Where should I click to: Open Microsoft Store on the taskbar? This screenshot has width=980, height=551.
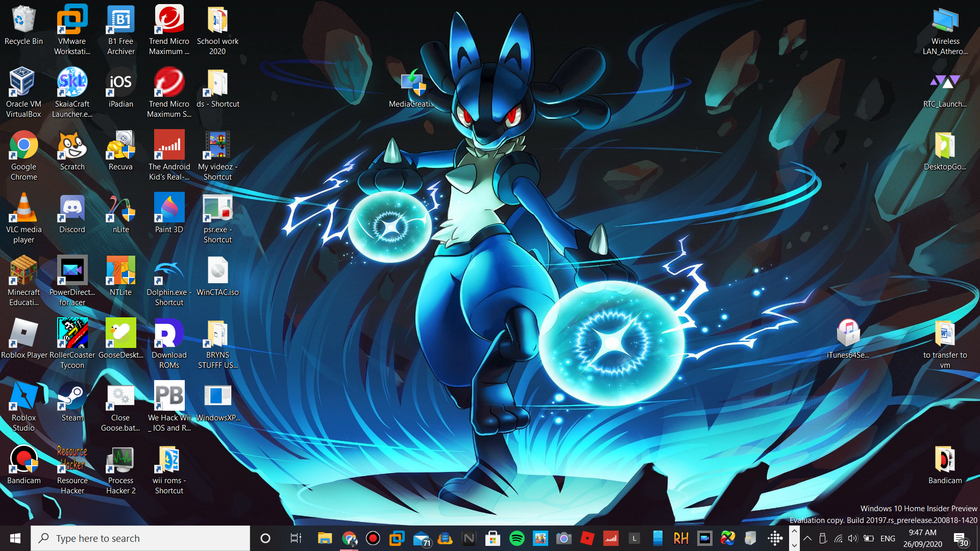point(493,538)
